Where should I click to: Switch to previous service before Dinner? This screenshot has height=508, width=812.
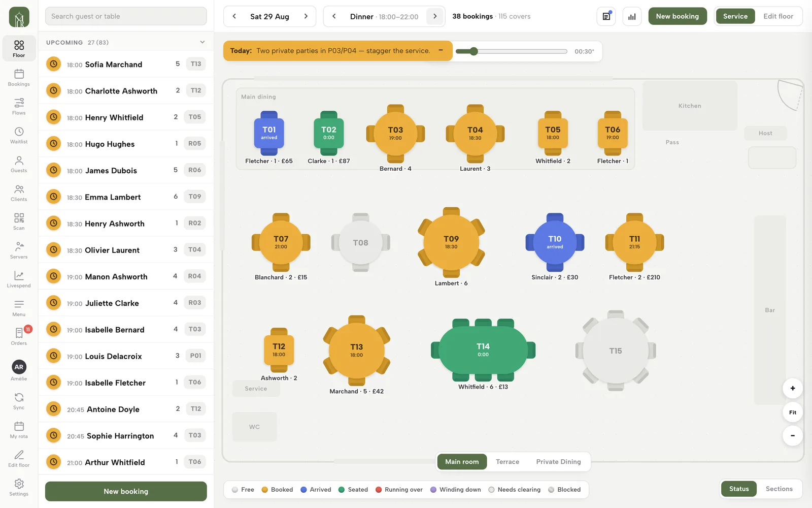click(x=334, y=16)
